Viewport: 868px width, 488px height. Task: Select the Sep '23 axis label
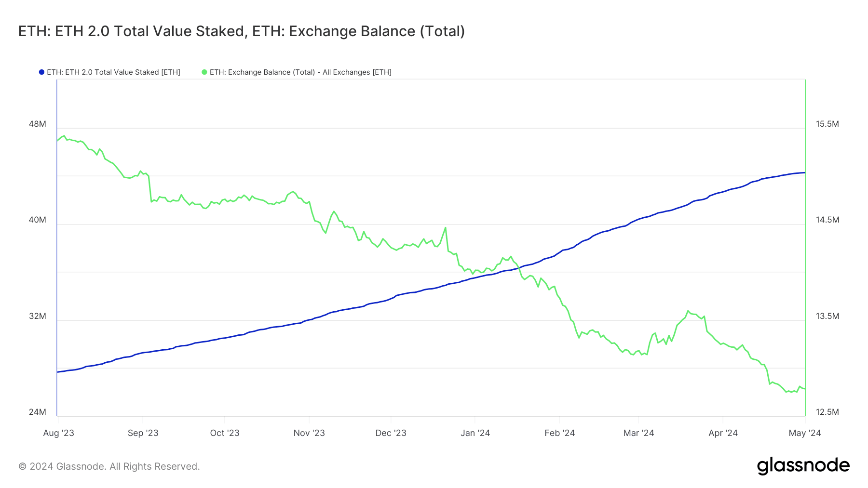[143, 433]
